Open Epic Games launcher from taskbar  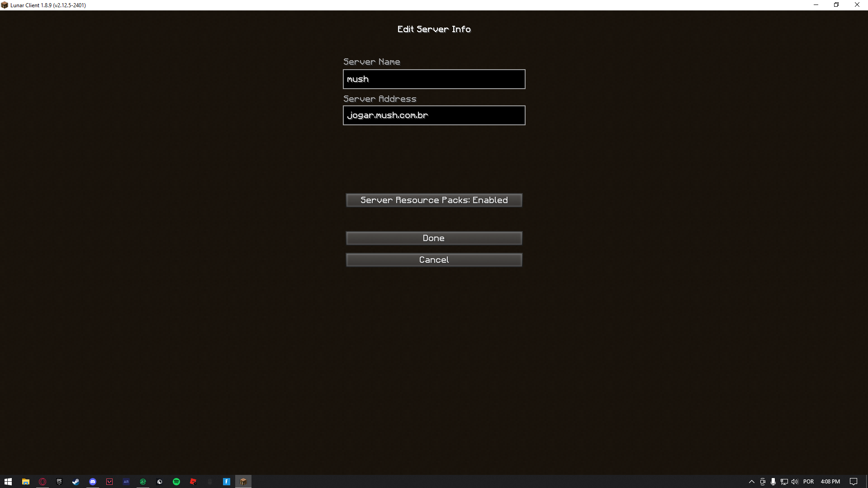59,482
